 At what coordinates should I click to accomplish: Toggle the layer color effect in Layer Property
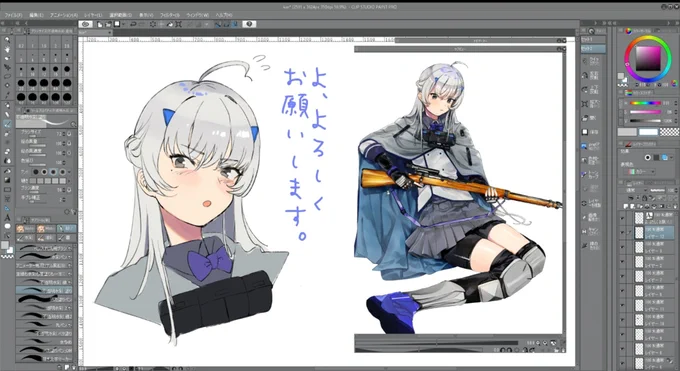(x=665, y=158)
